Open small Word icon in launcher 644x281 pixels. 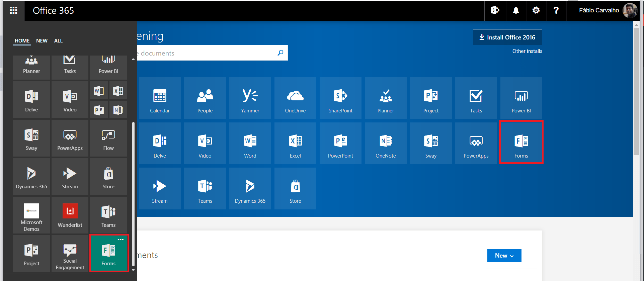(x=99, y=90)
